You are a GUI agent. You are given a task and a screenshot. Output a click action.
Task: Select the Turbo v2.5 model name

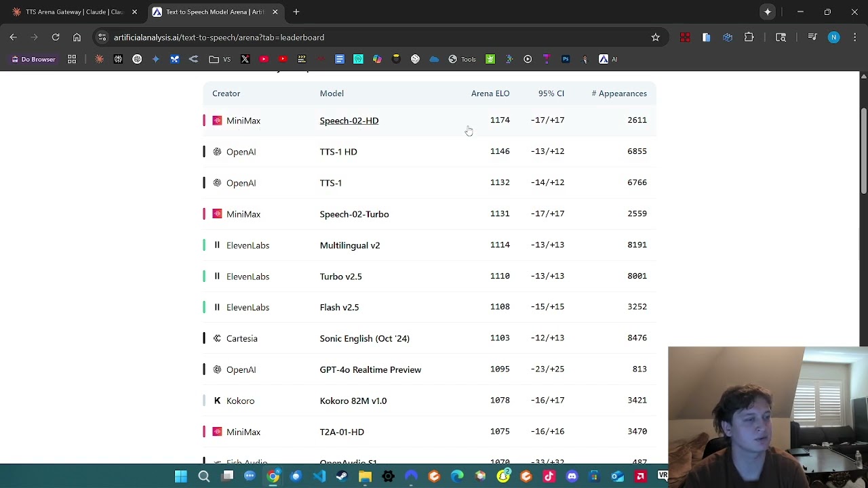pyautogui.click(x=340, y=277)
